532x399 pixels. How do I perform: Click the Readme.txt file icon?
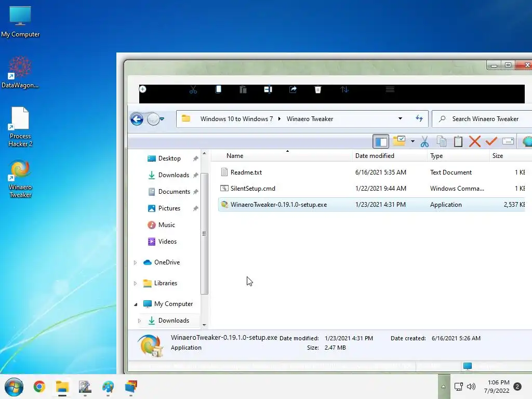[x=224, y=172]
